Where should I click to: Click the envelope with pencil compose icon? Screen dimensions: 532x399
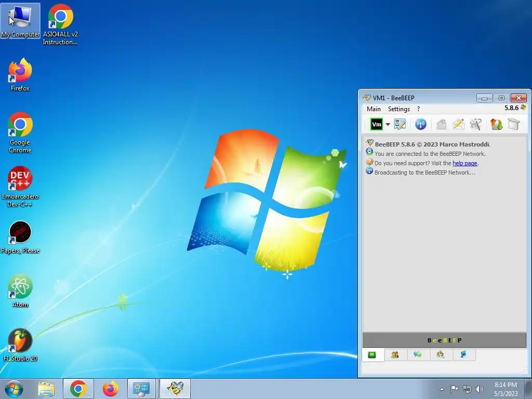(458, 124)
